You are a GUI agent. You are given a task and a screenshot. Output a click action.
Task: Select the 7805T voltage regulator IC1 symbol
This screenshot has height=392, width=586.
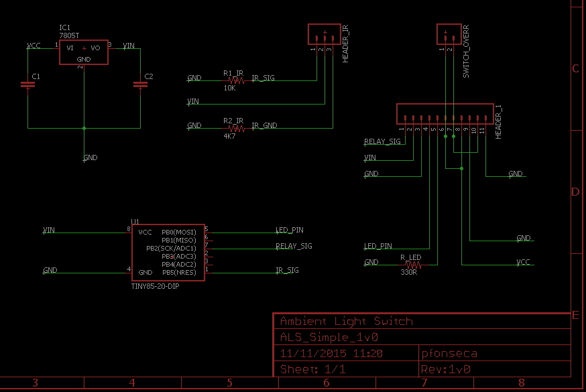pos(84,52)
